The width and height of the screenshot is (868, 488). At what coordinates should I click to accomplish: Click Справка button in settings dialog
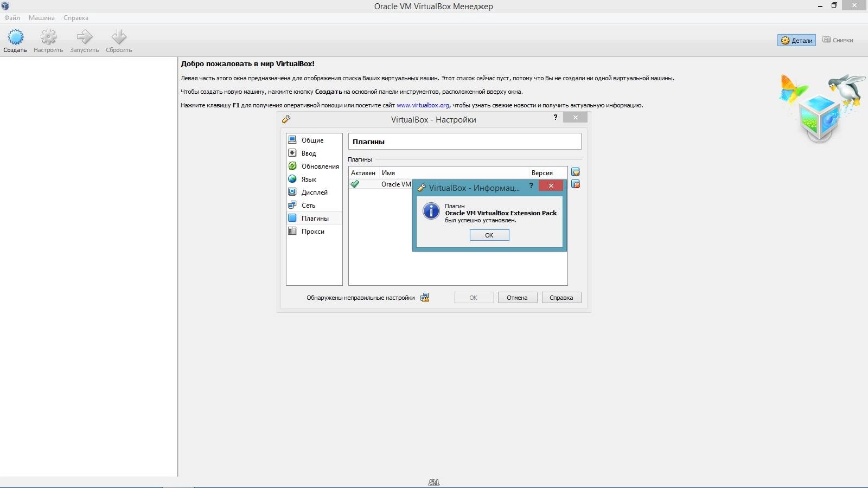(x=561, y=297)
